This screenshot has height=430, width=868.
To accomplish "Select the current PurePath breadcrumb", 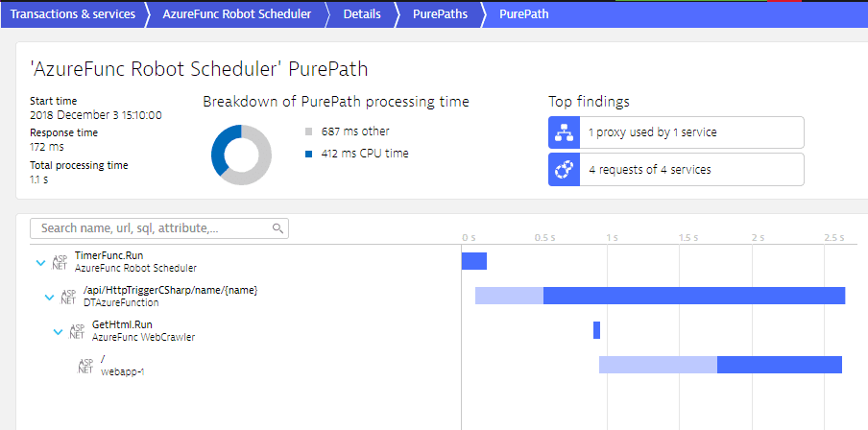I will point(523,13).
